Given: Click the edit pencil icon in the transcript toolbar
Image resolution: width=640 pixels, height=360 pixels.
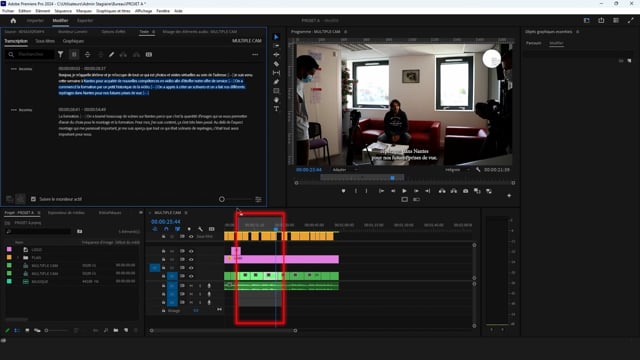Looking at the screenshot, I should (x=111, y=54).
